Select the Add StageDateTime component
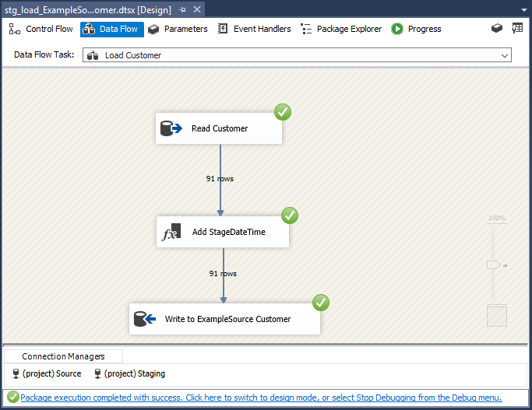The width and height of the screenshot is (532, 410). point(223,232)
